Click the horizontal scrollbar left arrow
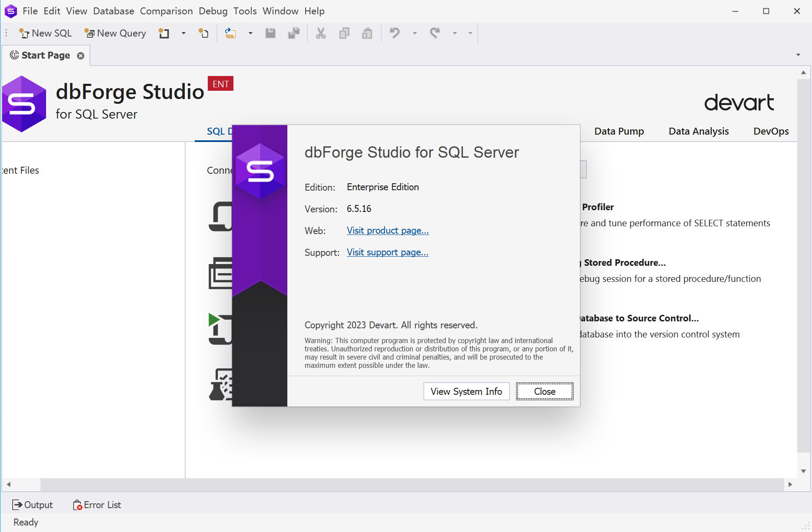 point(8,484)
